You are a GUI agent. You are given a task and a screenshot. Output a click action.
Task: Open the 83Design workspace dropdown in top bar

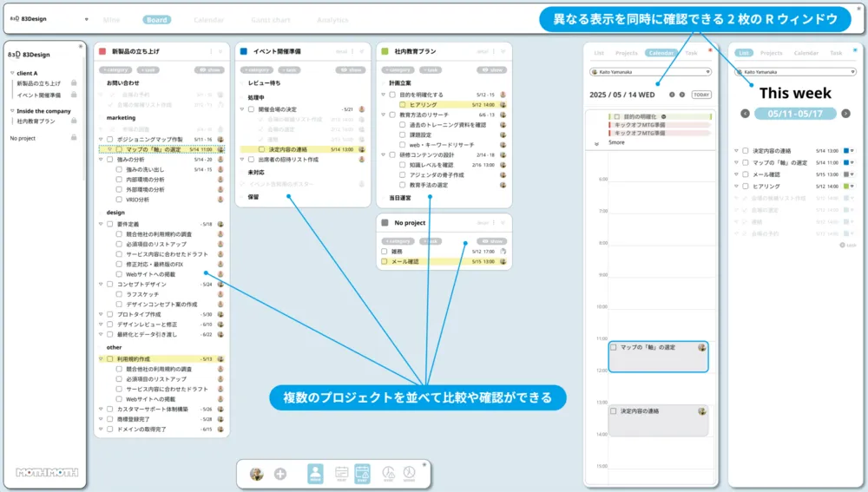(86, 19)
